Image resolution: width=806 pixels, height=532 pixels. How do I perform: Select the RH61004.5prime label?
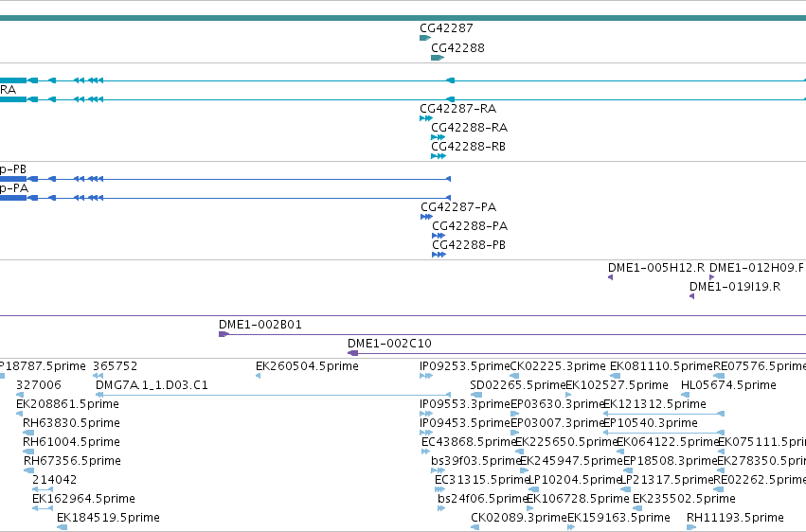click(71, 442)
